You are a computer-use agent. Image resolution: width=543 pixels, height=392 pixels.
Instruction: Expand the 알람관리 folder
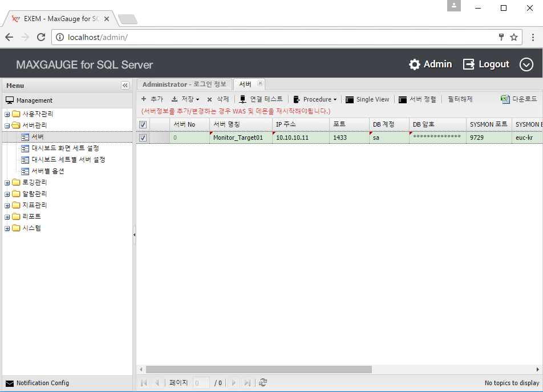point(7,194)
